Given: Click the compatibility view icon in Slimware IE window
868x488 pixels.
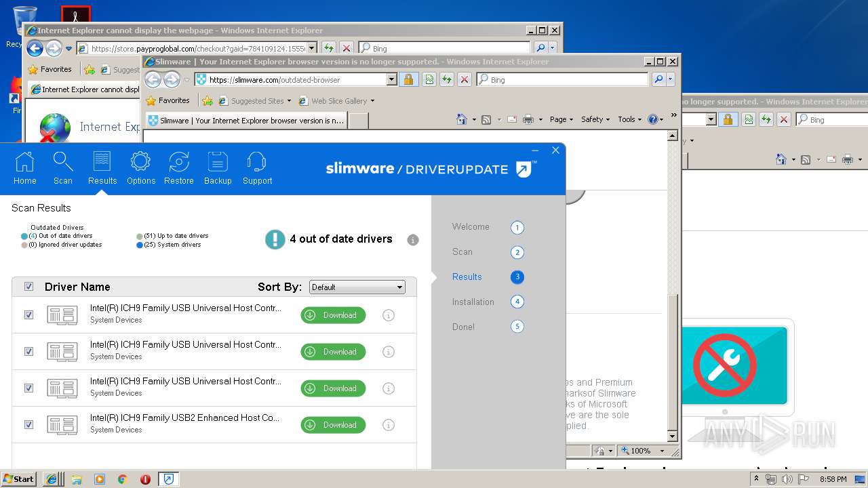Looking at the screenshot, I should tap(429, 80).
